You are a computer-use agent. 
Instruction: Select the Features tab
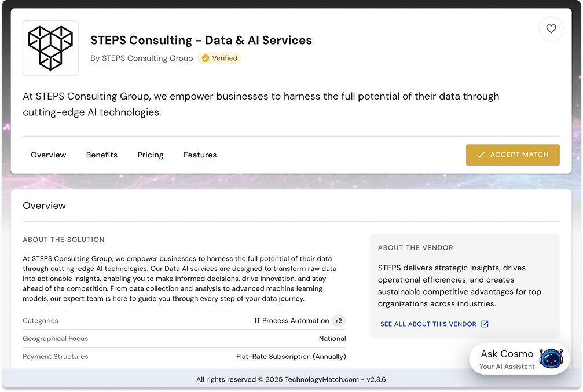pyautogui.click(x=200, y=155)
